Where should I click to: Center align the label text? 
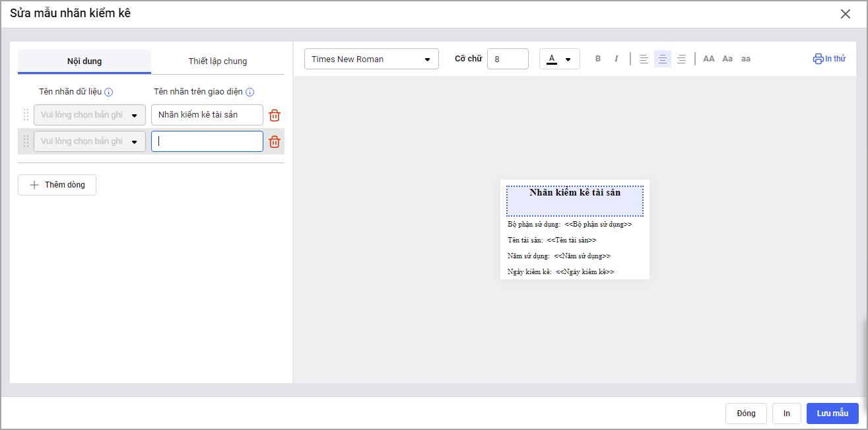point(663,59)
